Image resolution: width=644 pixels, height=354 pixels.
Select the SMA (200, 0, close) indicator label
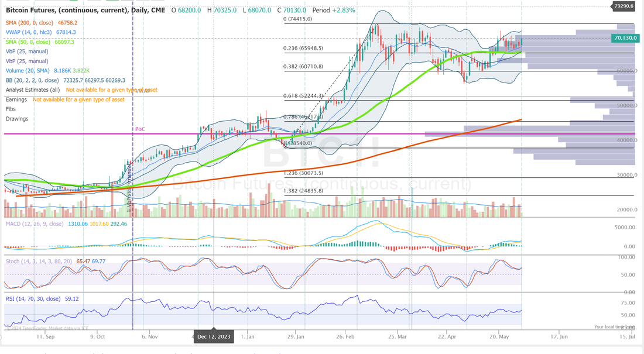point(29,23)
